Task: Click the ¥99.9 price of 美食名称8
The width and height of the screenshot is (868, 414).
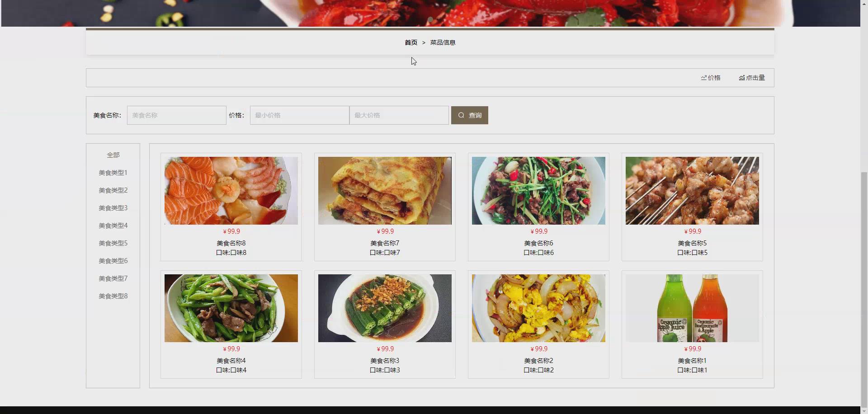Action: pyautogui.click(x=231, y=231)
